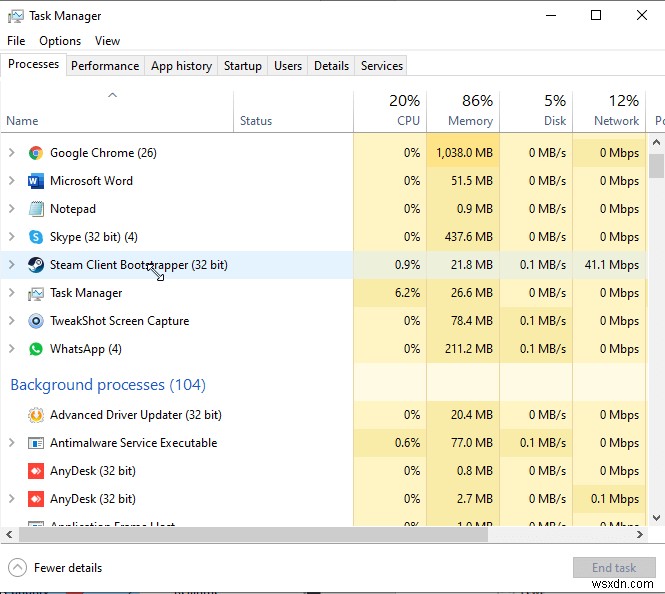Click the Steam Client Bootstrapper icon
This screenshot has height=594, width=665.
[x=36, y=265]
